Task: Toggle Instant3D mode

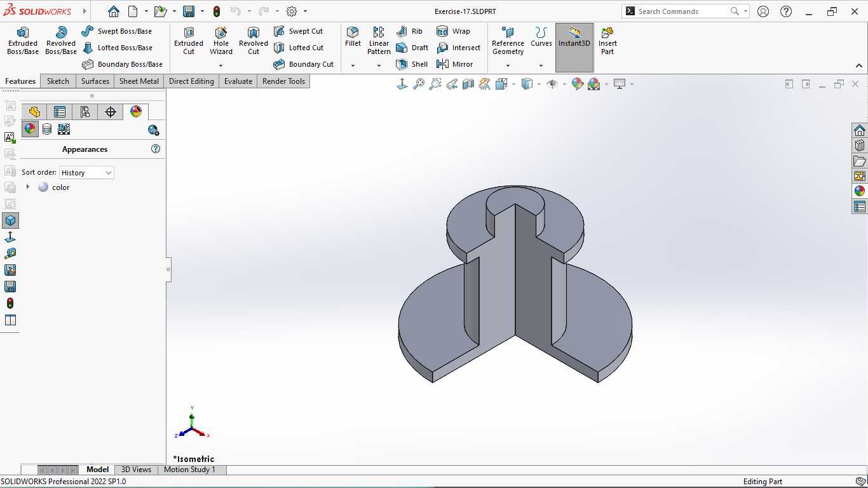Action: (x=574, y=48)
